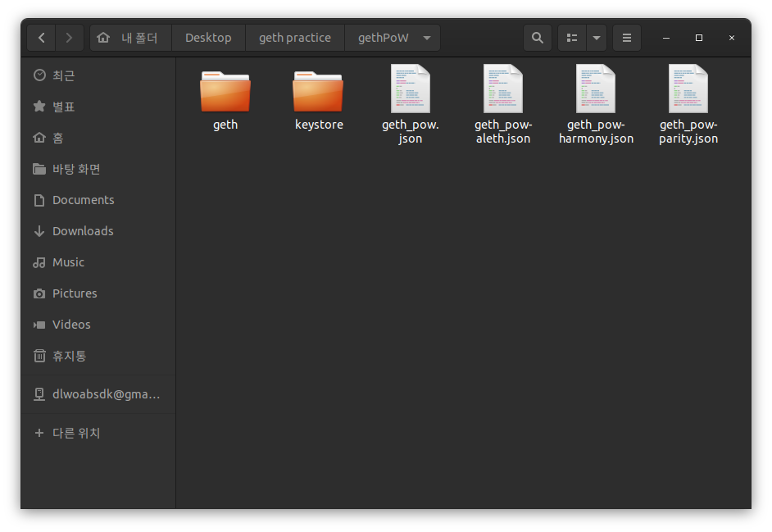This screenshot has height=532, width=772.
Task: Open 휴지통 trash sidebar icon
Action: [39, 356]
